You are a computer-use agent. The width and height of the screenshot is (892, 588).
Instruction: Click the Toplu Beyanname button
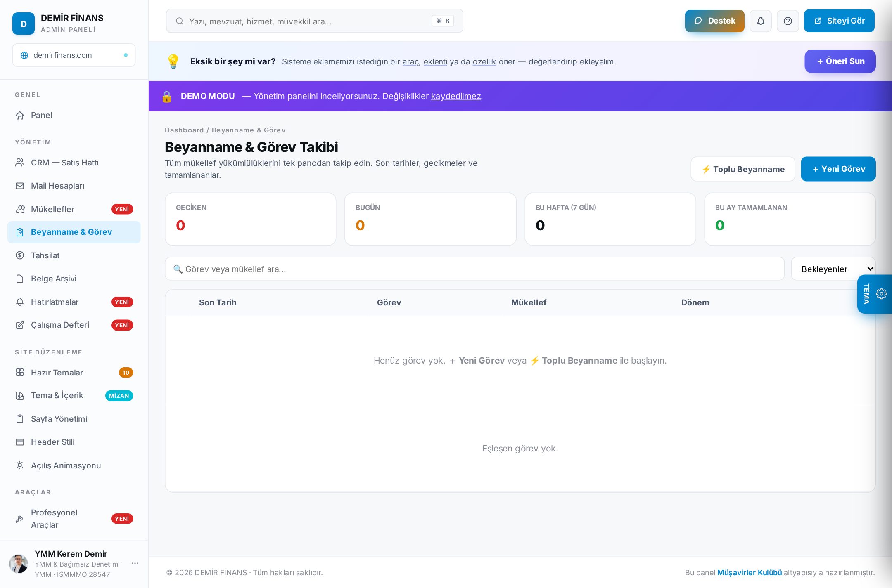coord(743,169)
